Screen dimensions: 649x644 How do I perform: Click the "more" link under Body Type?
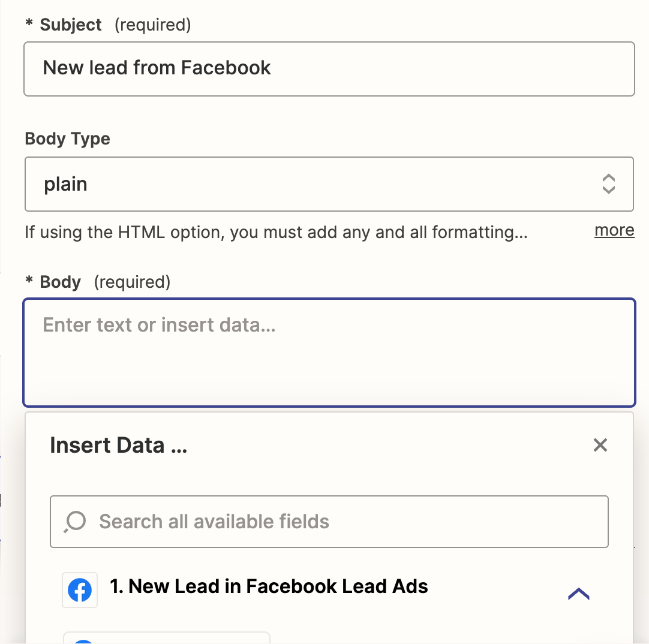click(614, 231)
